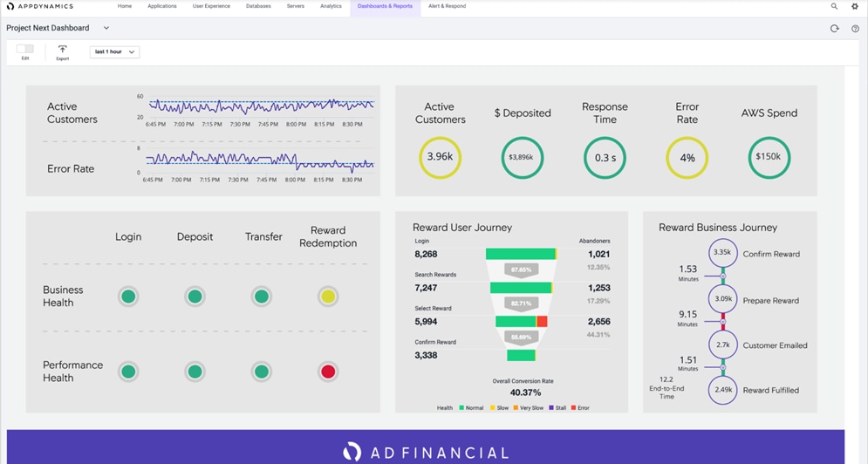The width and height of the screenshot is (868, 464).
Task: Click the 8,268 Login count
Action: pos(427,254)
